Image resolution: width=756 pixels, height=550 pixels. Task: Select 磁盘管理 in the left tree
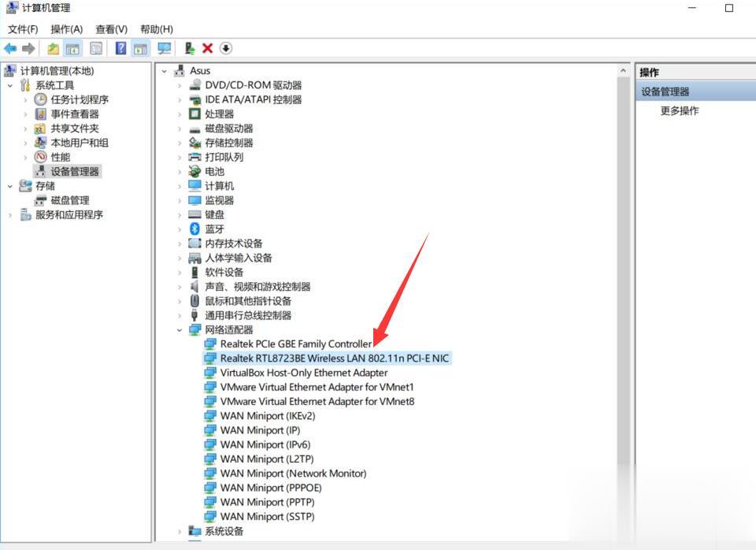point(70,201)
